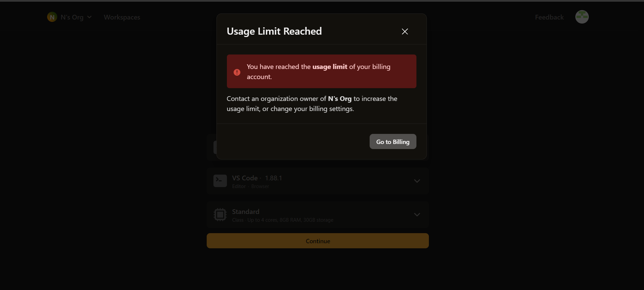This screenshot has height=290, width=644.
Task: Select the VS Code 1.88.1 label
Action: [257, 178]
